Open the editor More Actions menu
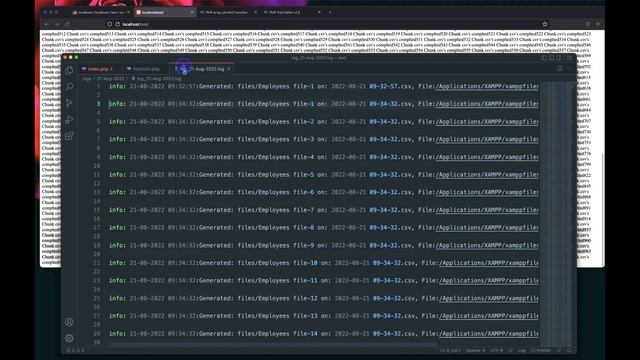This screenshot has height=360, width=640. coord(569,69)
